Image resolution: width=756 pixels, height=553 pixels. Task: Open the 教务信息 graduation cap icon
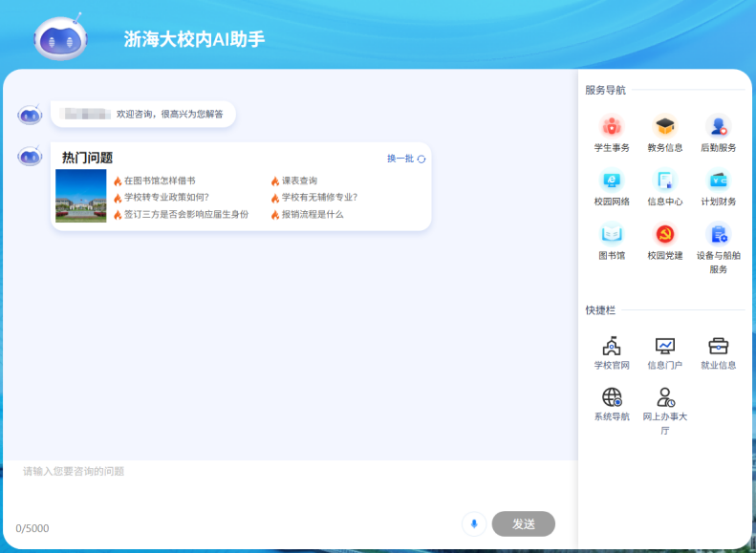[x=665, y=126]
